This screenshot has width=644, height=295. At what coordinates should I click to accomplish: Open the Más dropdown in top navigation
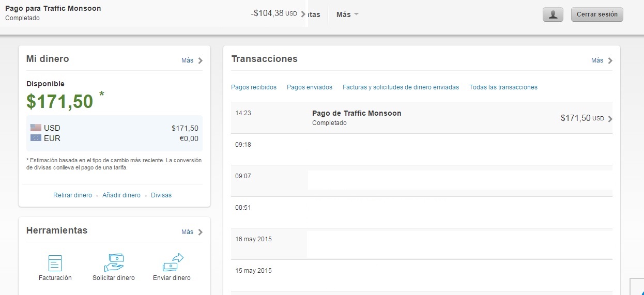[x=347, y=14]
